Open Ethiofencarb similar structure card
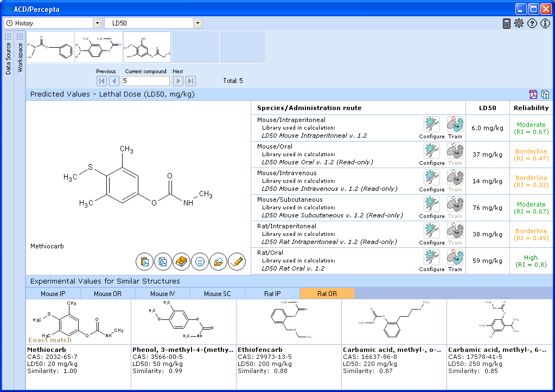The height and width of the screenshot is (392, 555). 289,344
